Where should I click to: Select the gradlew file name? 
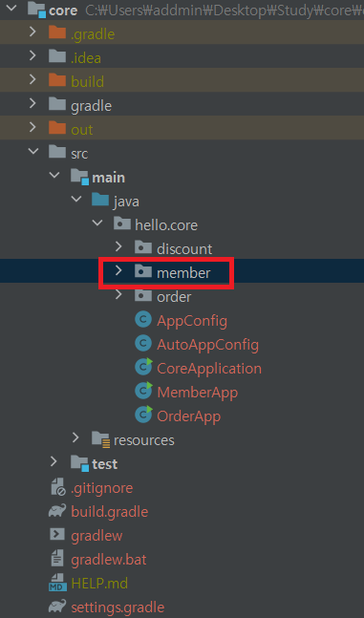[96, 536]
